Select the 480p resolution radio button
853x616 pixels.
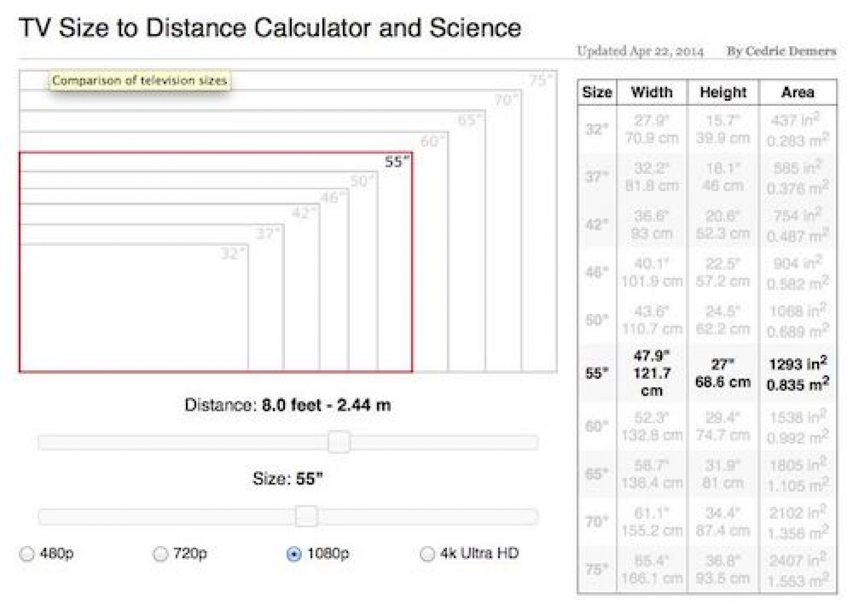(27, 554)
